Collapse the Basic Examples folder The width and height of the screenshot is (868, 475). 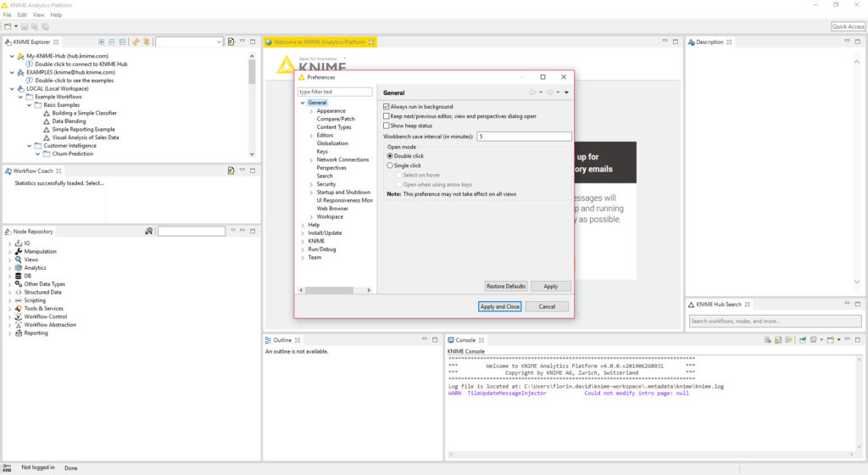pos(30,105)
